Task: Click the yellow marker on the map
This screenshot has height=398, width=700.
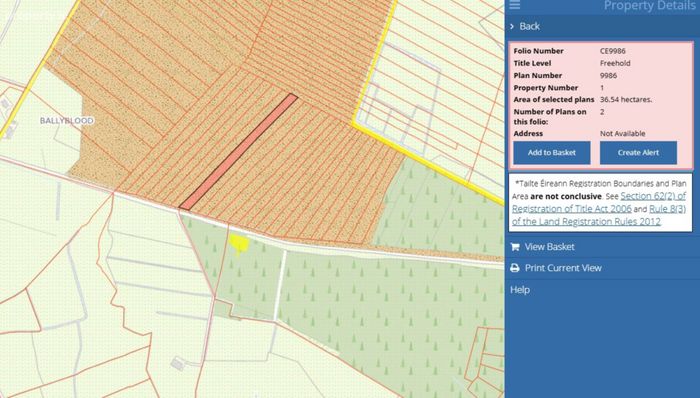Action: [x=239, y=244]
